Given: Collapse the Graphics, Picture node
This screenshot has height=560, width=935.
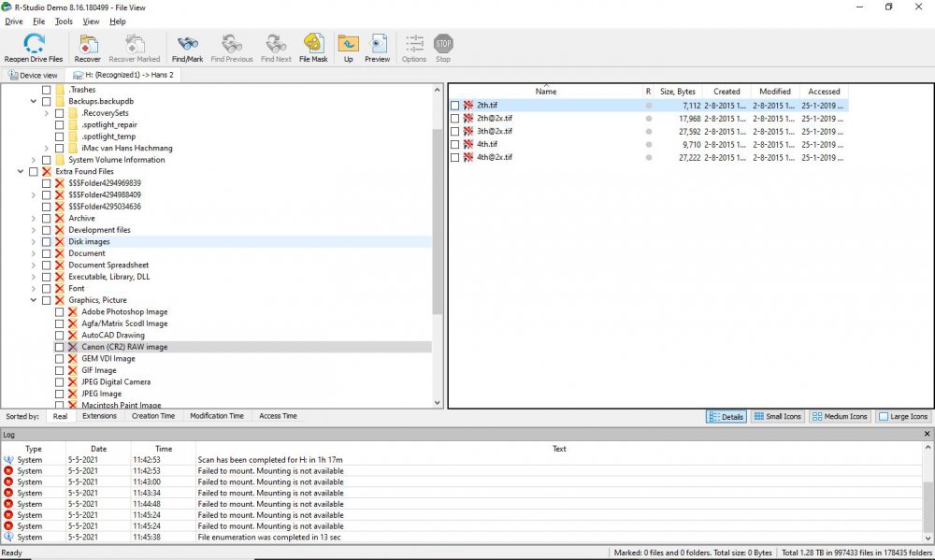Looking at the screenshot, I should (34, 300).
